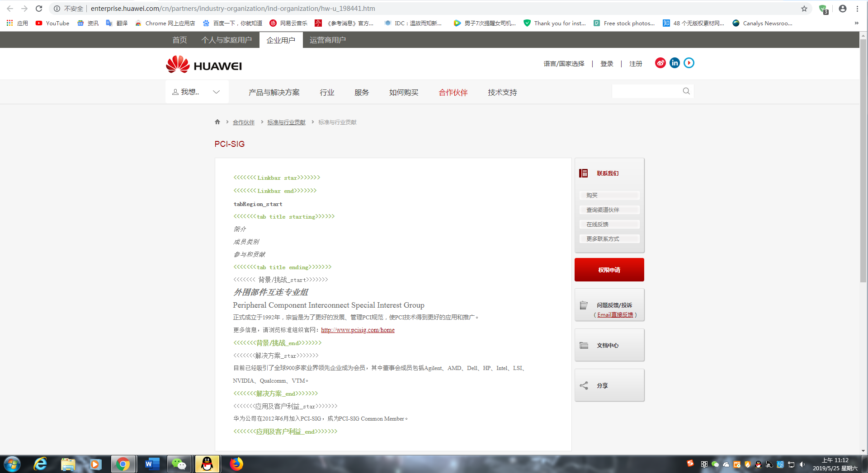Open the 技术支持 menu
The height and width of the screenshot is (473, 868).
pyautogui.click(x=502, y=93)
